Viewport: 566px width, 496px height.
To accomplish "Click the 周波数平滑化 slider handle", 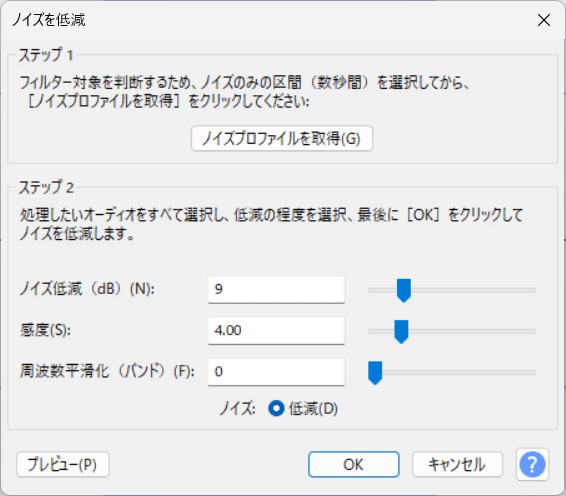I will click(375, 373).
